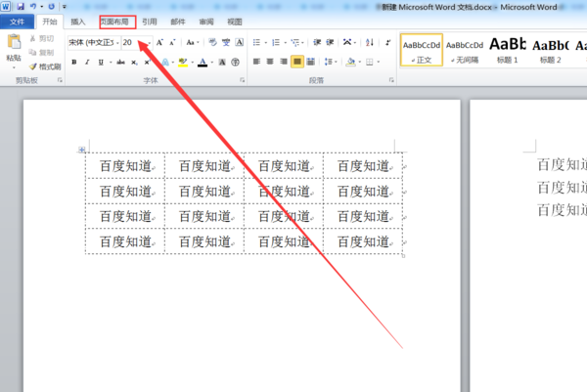Click the Copy (复制) button
This screenshot has height=392, width=587.
[x=41, y=53]
